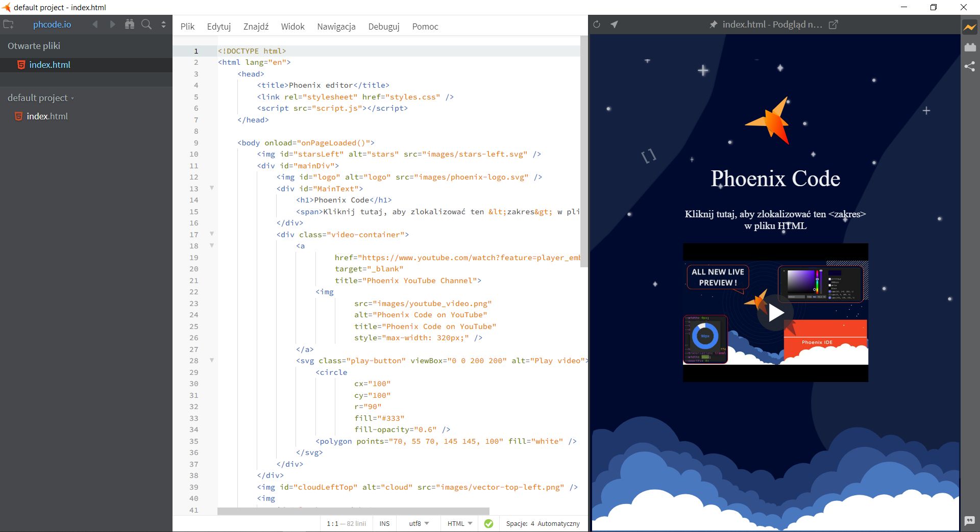
Task: Open a new project with the folder icon
Action: (x=9, y=24)
